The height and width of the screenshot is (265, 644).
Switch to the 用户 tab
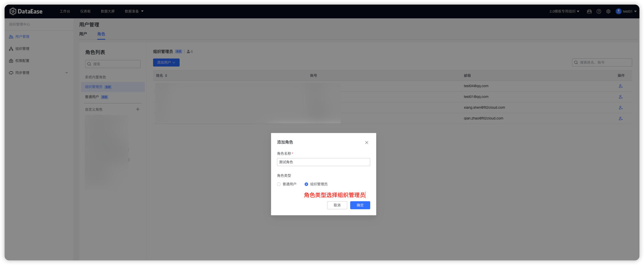pyautogui.click(x=83, y=34)
